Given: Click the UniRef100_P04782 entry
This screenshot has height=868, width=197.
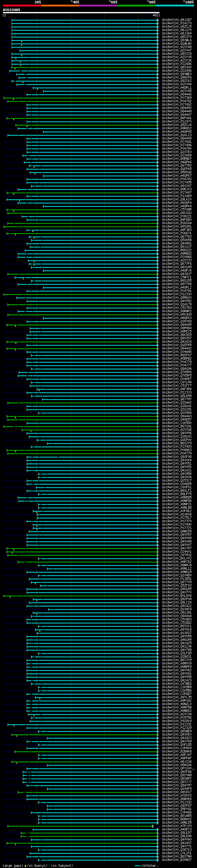Looking at the screenshot, I should pyautogui.click(x=176, y=101).
